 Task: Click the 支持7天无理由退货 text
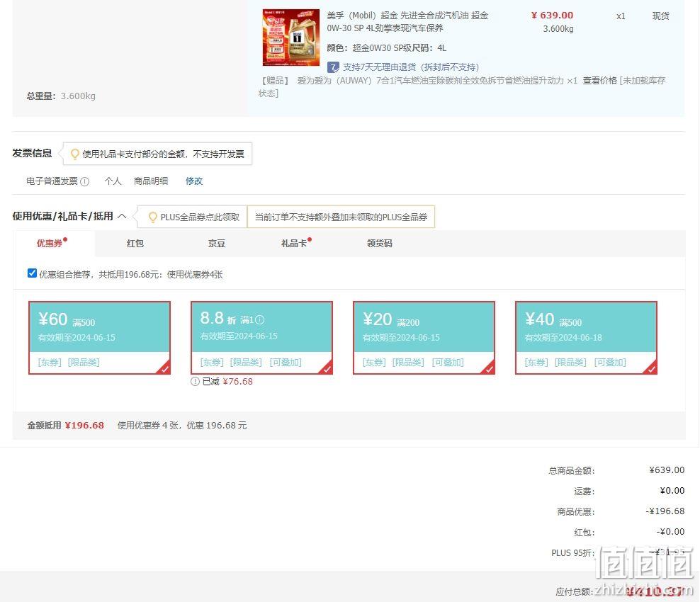click(411, 67)
